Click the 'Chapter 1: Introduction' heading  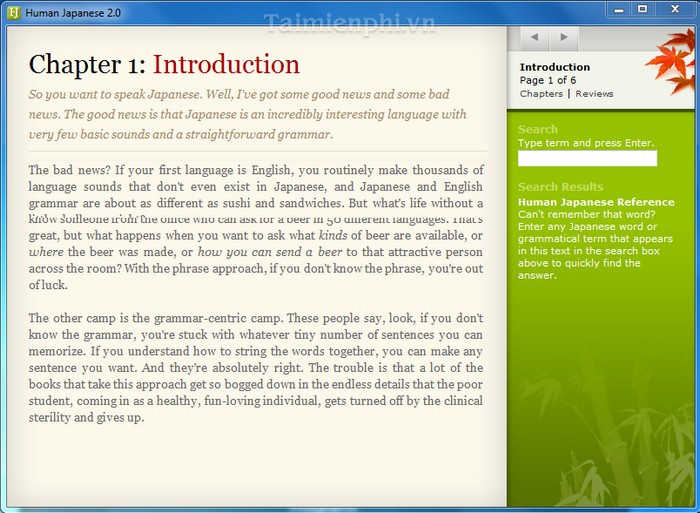pos(164,65)
